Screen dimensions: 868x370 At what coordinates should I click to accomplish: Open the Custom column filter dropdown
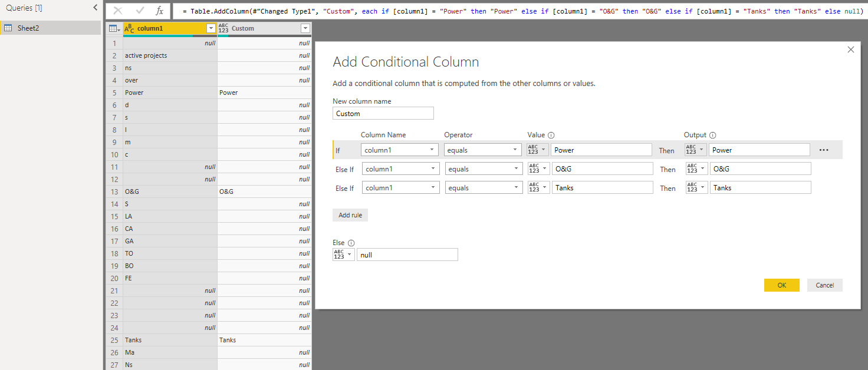click(305, 28)
